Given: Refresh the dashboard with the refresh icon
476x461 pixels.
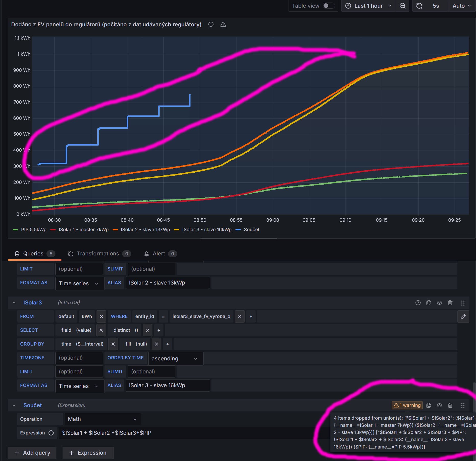Looking at the screenshot, I should click(x=419, y=6).
